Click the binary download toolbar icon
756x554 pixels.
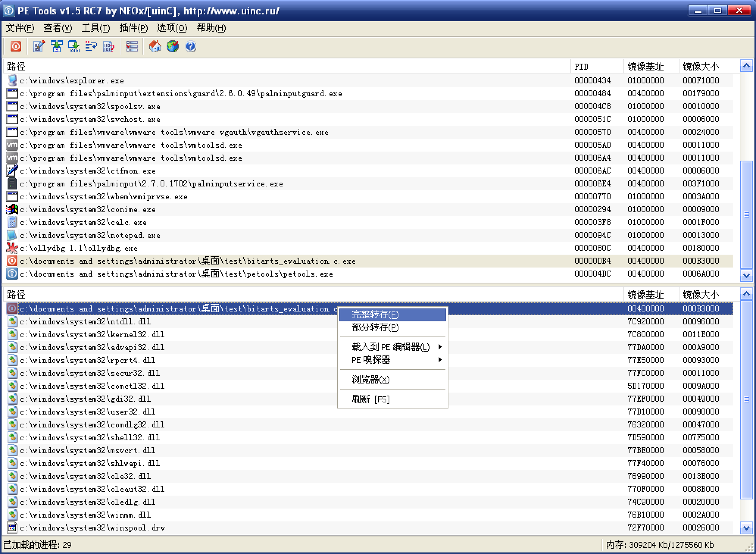74,47
